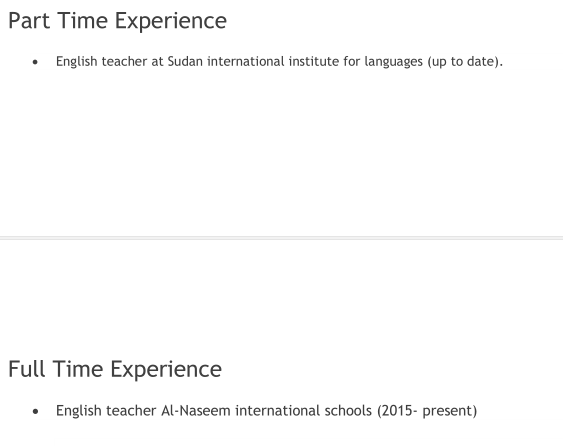Click the word Part in the heading

click(29, 21)
